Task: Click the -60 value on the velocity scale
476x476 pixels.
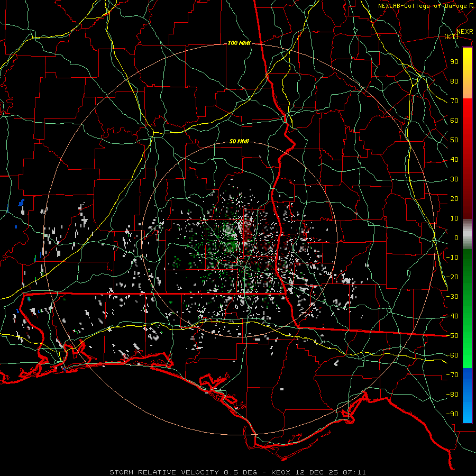Action: point(452,355)
